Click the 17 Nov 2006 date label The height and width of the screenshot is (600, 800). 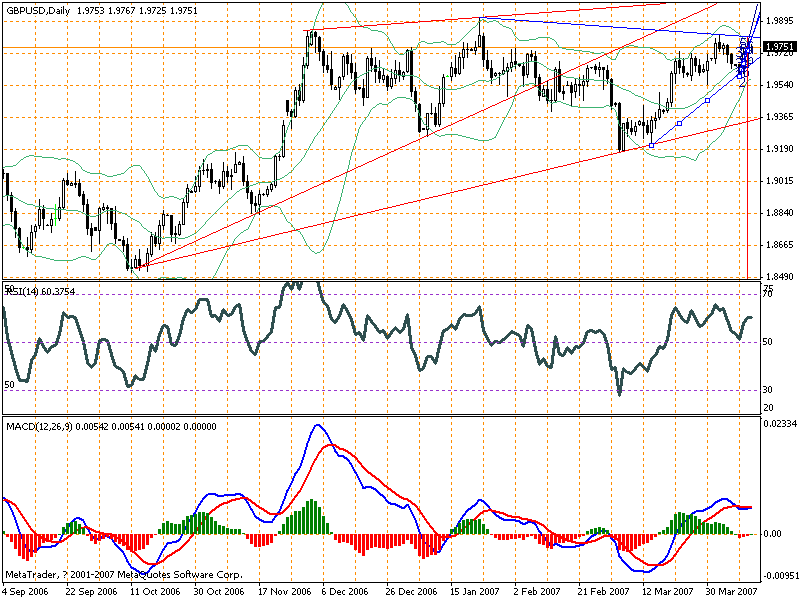coord(284,591)
